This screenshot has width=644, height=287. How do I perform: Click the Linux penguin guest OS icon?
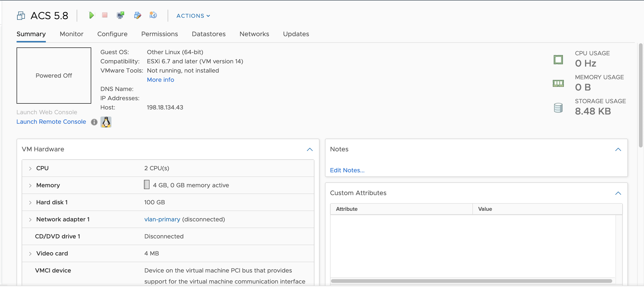(x=106, y=122)
